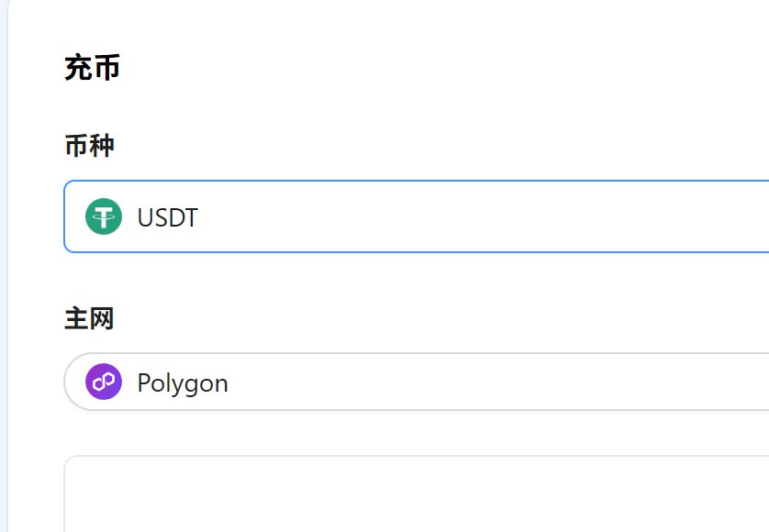Click the 主网 label
The image size is (769, 532).
pyautogui.click(x=89, y=318)
